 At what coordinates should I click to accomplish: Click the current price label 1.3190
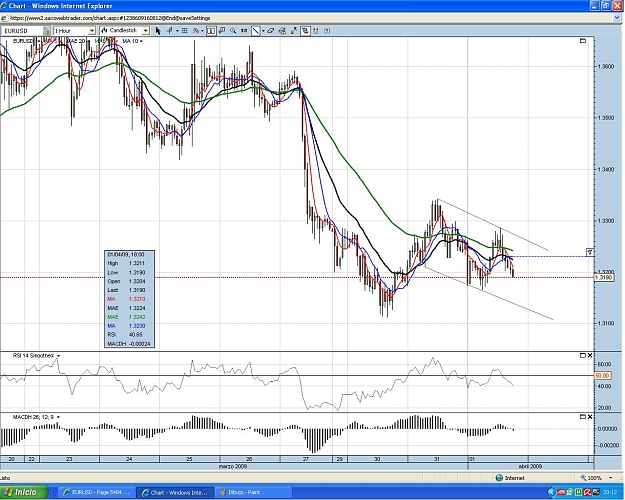pyautogui.click(x=602, y=277)
